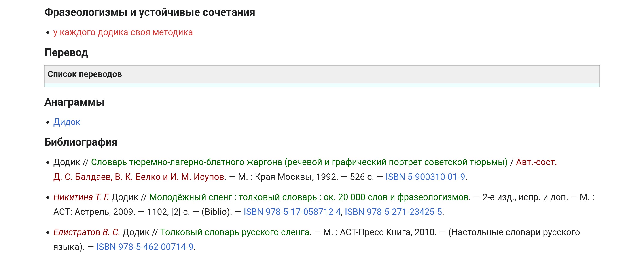Click the light blue strip under Список переводов

[x=322, y=85]
